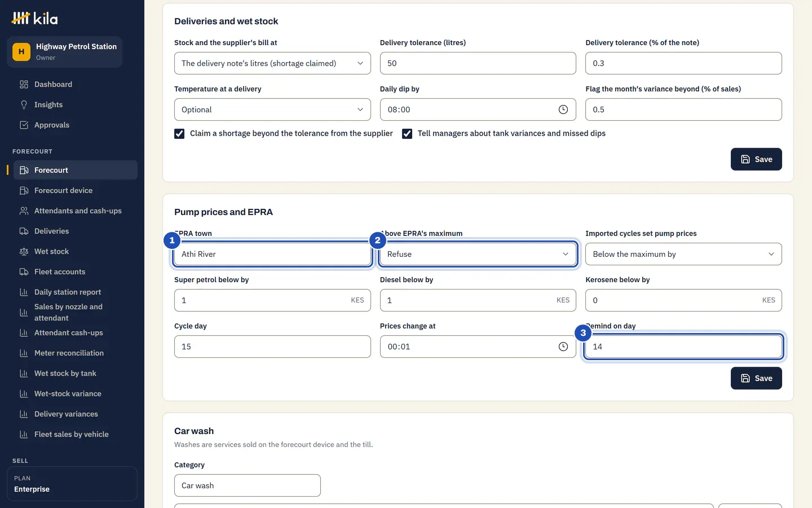The height and width of the screenshot is (508, 812).
Task: Open Above EPRA's maximum dropdown
Action: 478,254
